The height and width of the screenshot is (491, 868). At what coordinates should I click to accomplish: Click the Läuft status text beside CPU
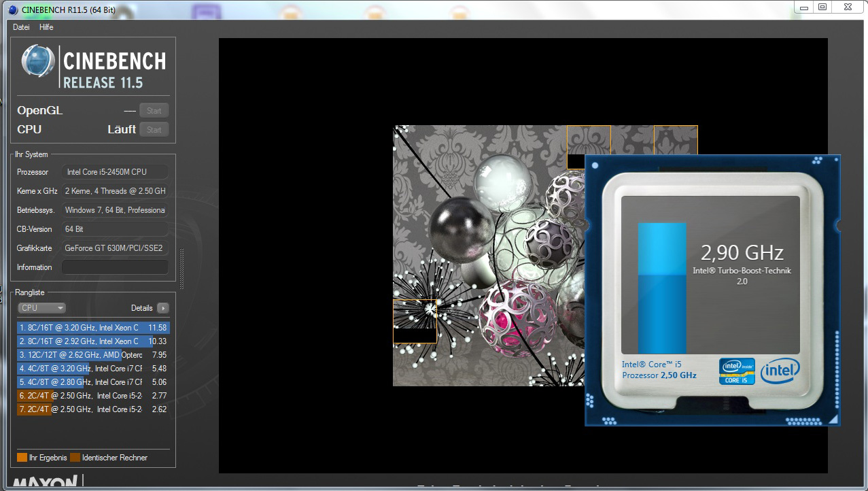pyautogui.click(x=122, y=129)
